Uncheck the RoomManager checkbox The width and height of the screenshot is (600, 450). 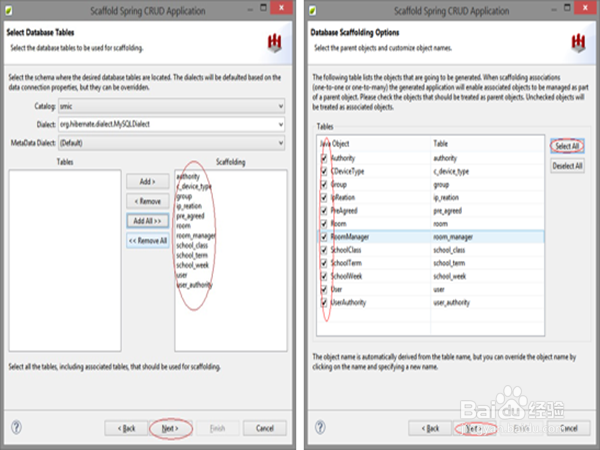[x=324, y=237]
